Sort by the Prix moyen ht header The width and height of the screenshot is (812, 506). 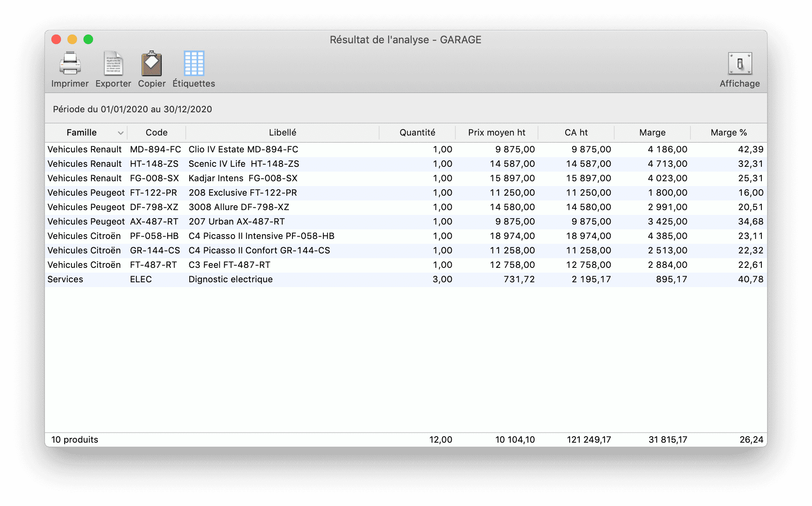click(x=497, y=133)
